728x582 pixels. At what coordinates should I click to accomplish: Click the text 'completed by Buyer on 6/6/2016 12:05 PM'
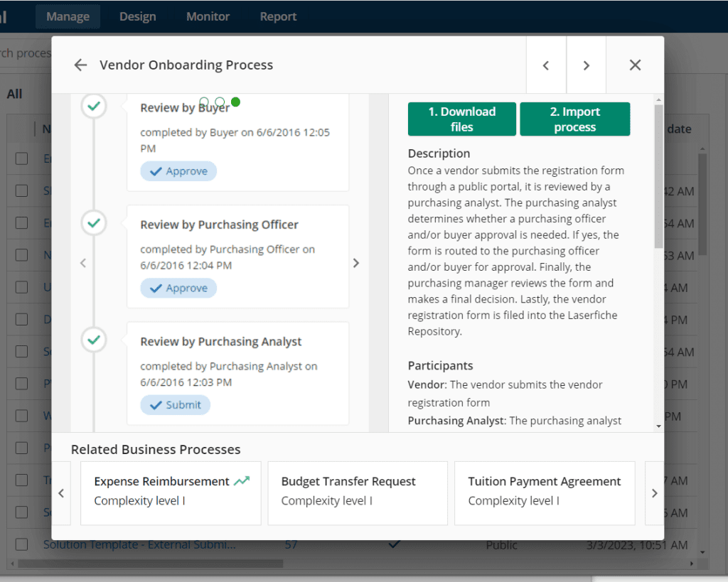pos(235,141)
